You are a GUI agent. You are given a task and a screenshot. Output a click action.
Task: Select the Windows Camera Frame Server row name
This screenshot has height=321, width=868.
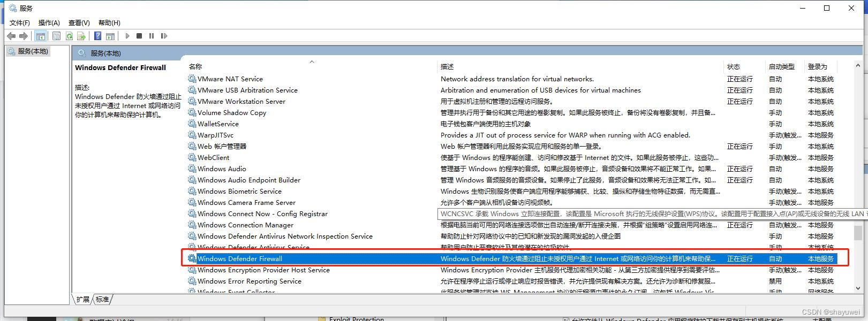[x=246, y=202]
